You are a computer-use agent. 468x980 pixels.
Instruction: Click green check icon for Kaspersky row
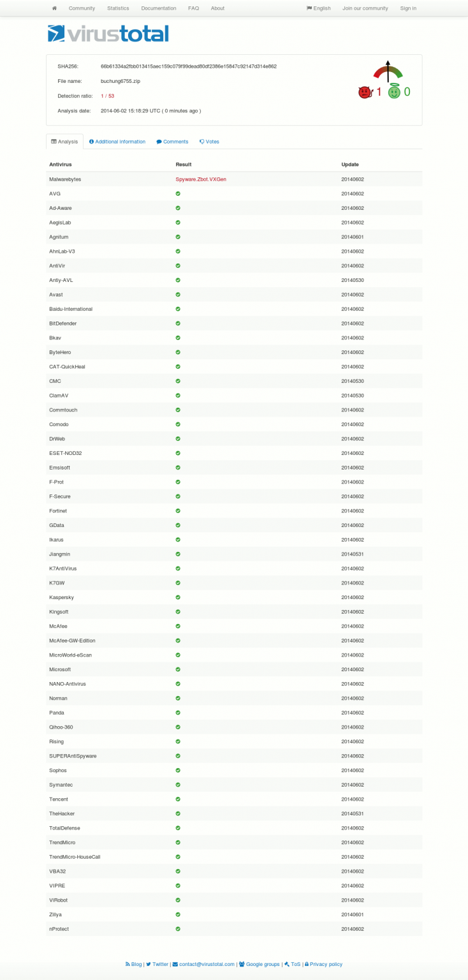[x=178, y=597]
